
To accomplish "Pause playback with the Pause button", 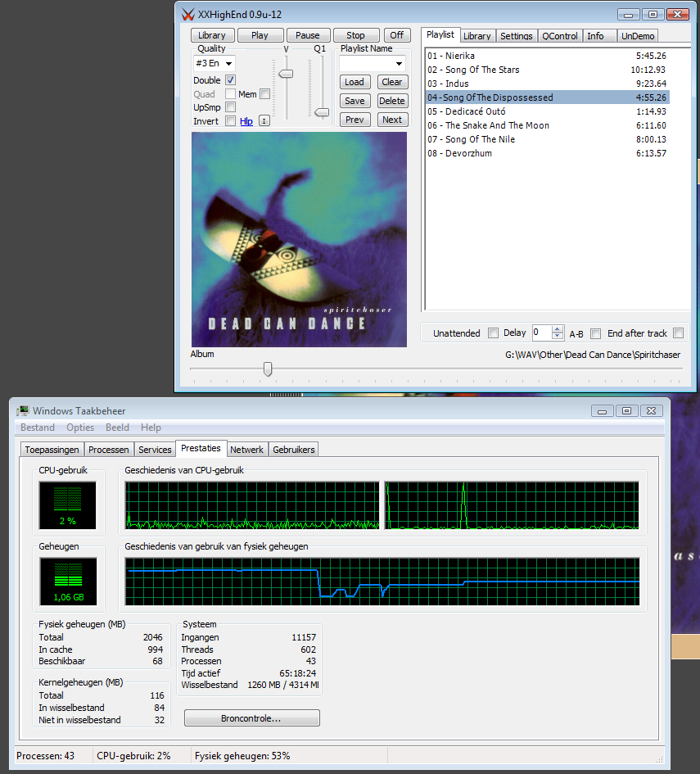I will point(307,35).
